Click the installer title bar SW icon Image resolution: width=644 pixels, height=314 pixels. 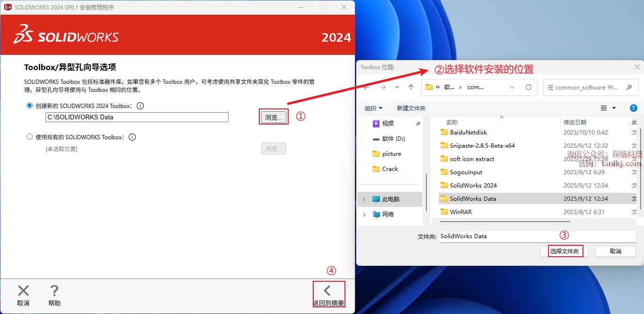[x=8, y=7]
